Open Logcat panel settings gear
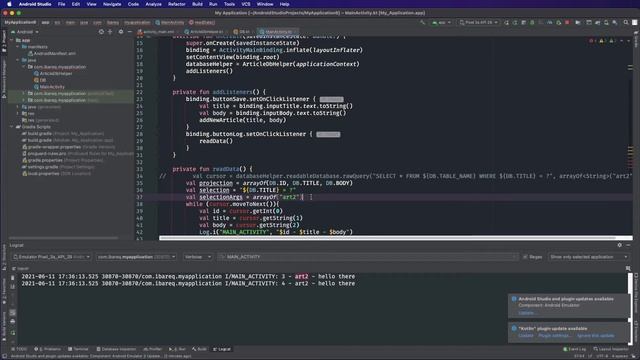The image size is (640, 360). tap(620, 245)
